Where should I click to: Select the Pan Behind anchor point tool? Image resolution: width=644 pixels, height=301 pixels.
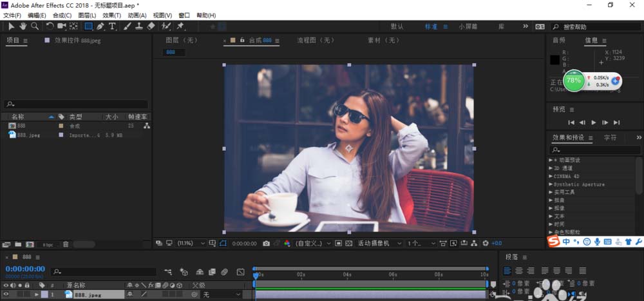[x=73, y=26]
